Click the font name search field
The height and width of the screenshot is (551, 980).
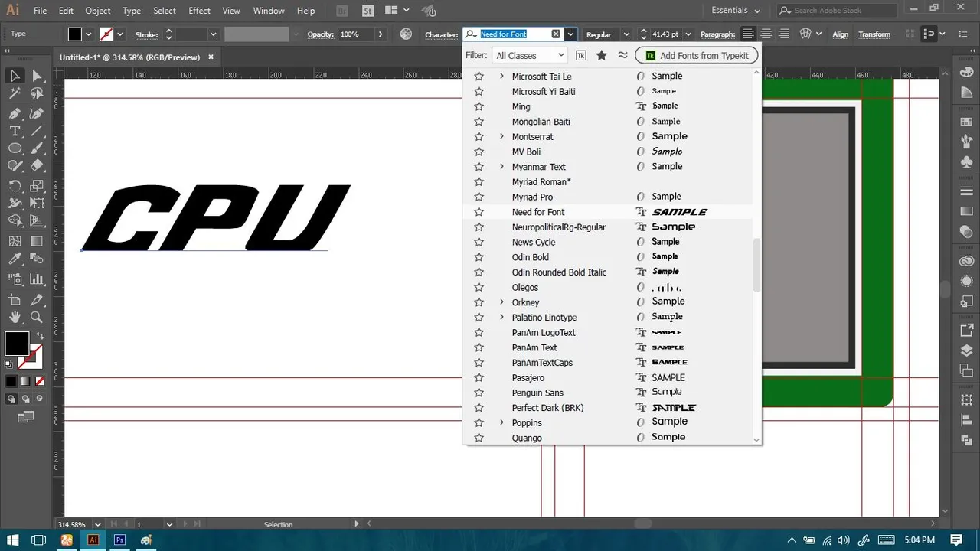pyautogui.click(x=513, y=34)
